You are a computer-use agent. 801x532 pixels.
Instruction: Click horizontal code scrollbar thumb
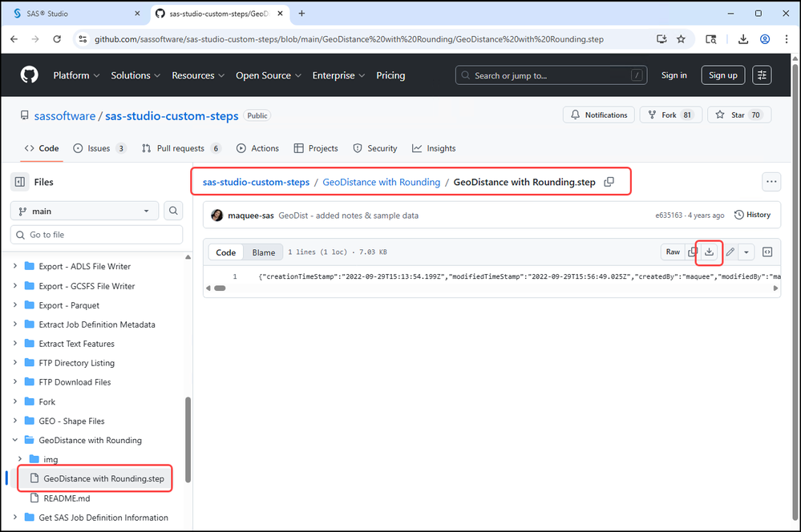click(220, 288)
